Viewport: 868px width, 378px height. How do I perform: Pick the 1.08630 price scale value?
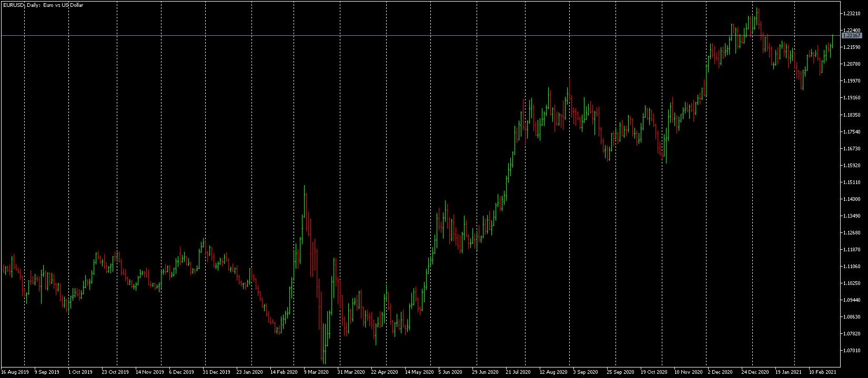pos(851,317)
